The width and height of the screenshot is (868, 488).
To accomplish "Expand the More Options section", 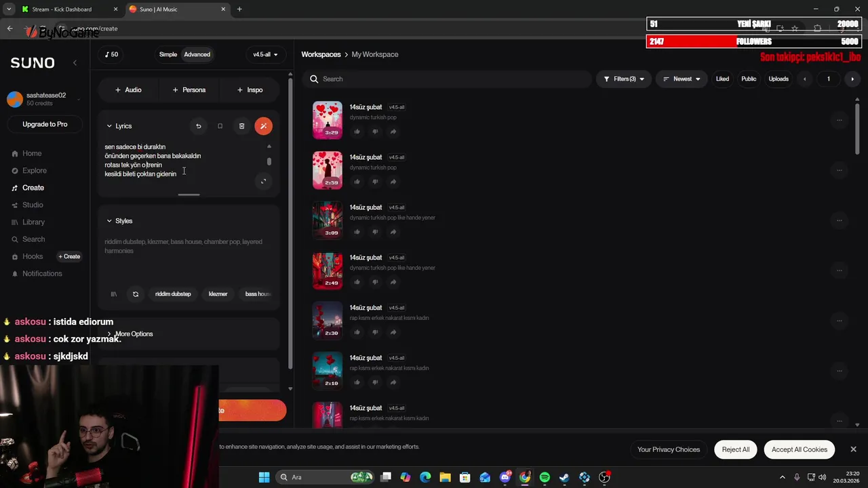I will pos(130,334).
